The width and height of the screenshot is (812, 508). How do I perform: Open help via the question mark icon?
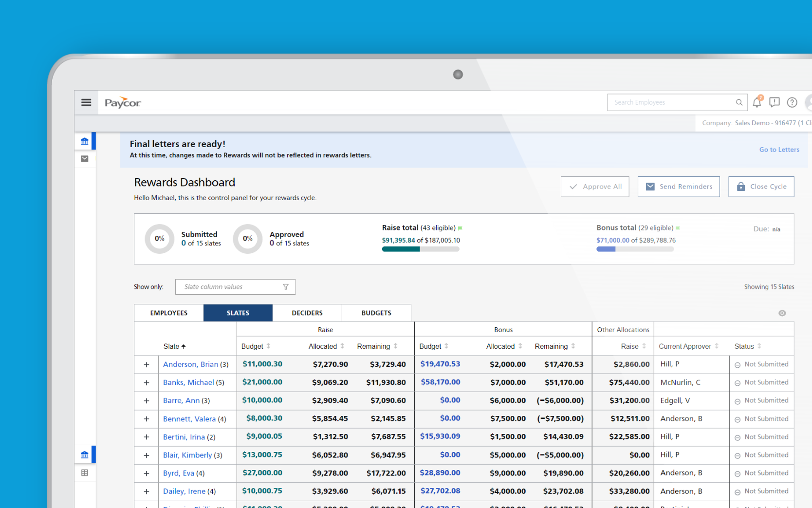pyautogui.click(x=792, y=102)
